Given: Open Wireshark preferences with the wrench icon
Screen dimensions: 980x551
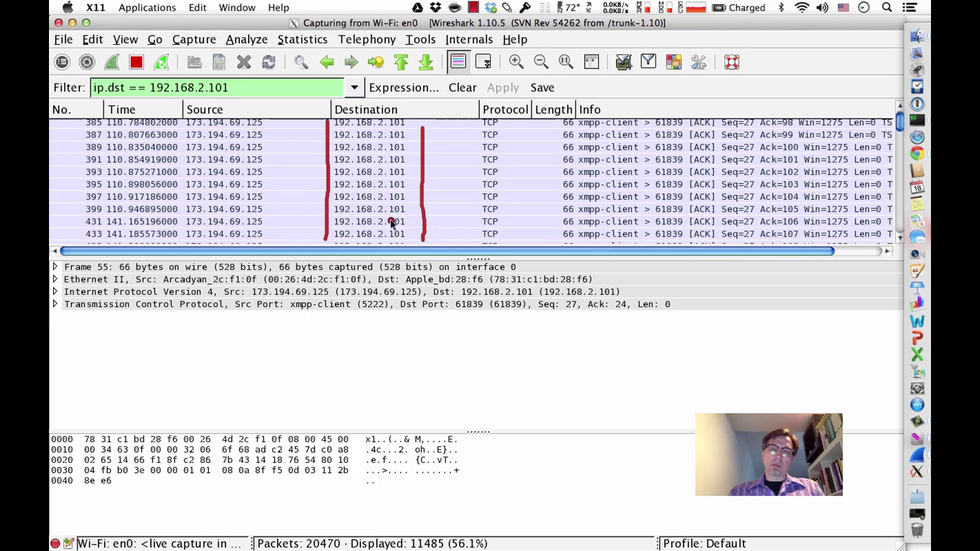Looking at the screenshot, I should coord(698,62).
